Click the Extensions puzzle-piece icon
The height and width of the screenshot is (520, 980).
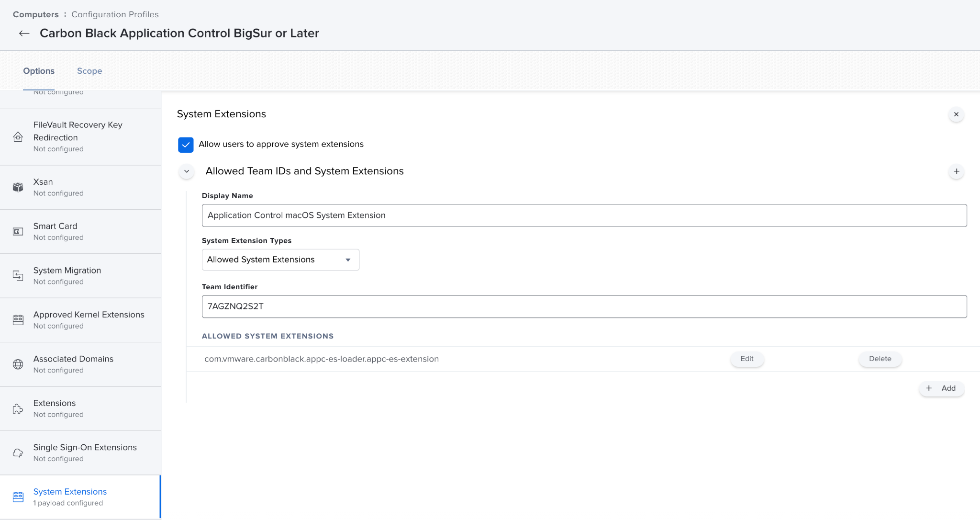click(18, 408)
